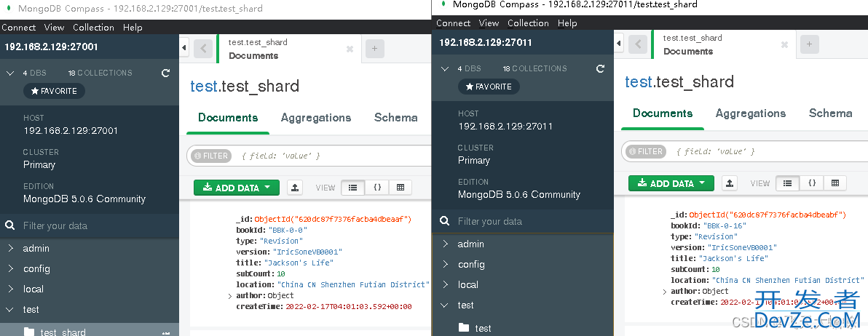Click sidebar search magnifier in right window
The image size is (868, 336).
click(444, 221)
